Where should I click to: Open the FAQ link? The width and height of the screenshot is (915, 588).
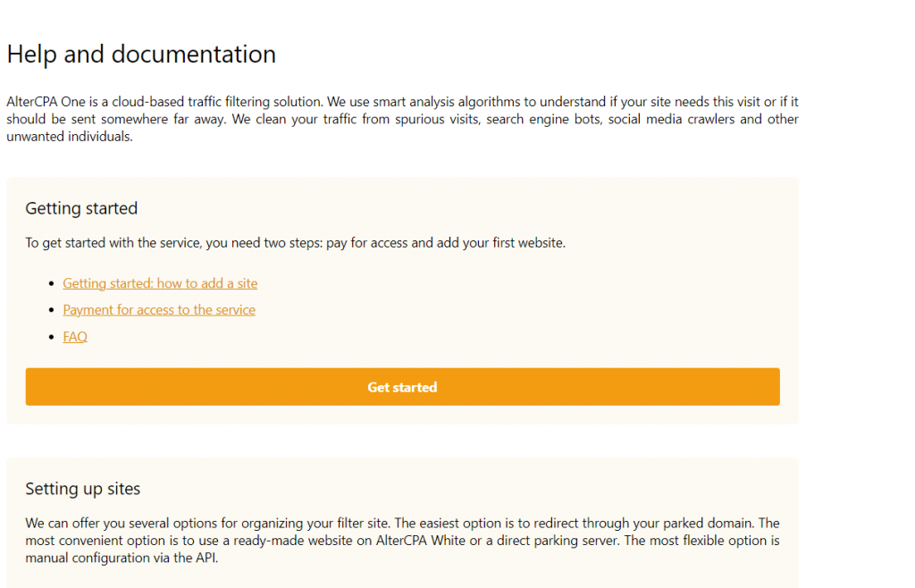pos(75,337)
